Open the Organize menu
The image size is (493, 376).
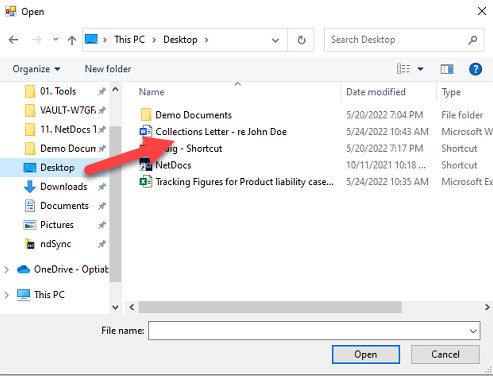coord(36,69)
